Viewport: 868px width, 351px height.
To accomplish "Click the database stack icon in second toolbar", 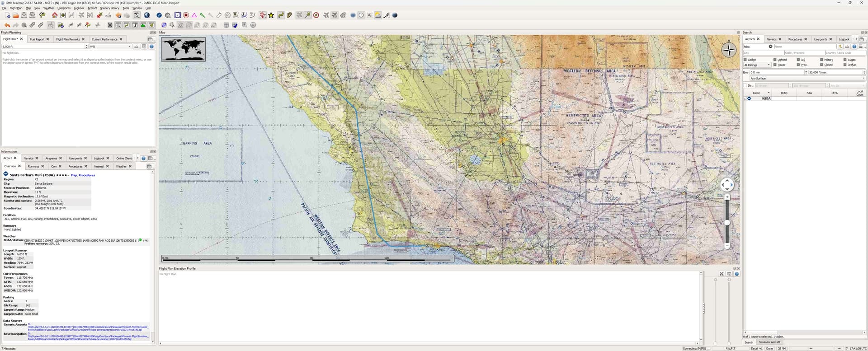I will click(226, 25).
